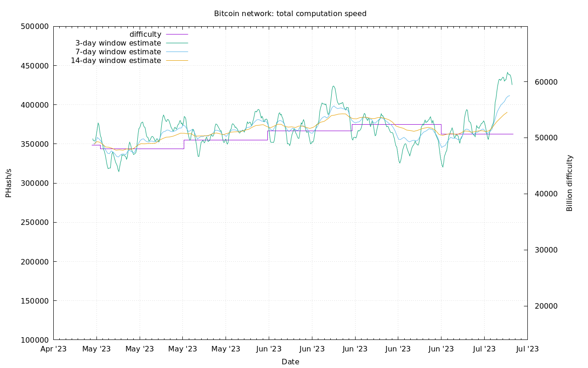Click the chart title 'Bitcoin network: total computation speed'
The image size is (588, 368).
pos(290,14)
